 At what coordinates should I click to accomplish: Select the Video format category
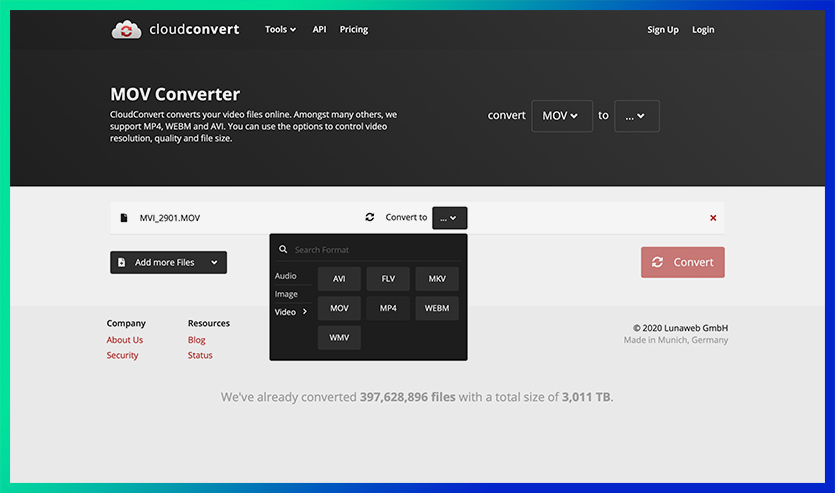pyautogui.click(x=286, y=312)
